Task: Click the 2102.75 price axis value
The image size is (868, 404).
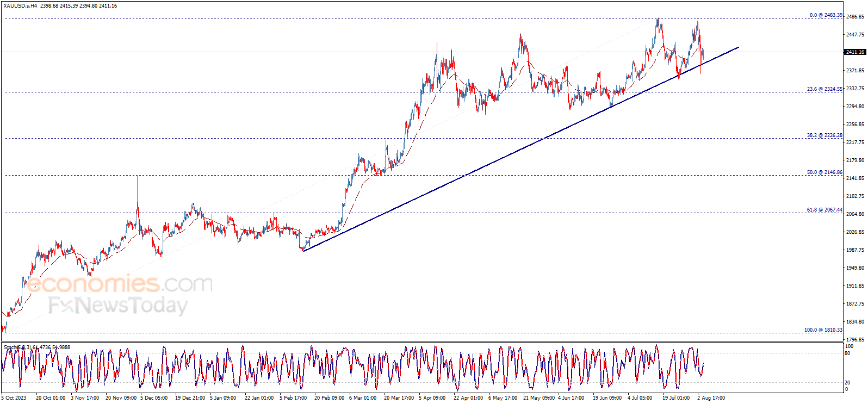Action: click(x=855, y=196)
